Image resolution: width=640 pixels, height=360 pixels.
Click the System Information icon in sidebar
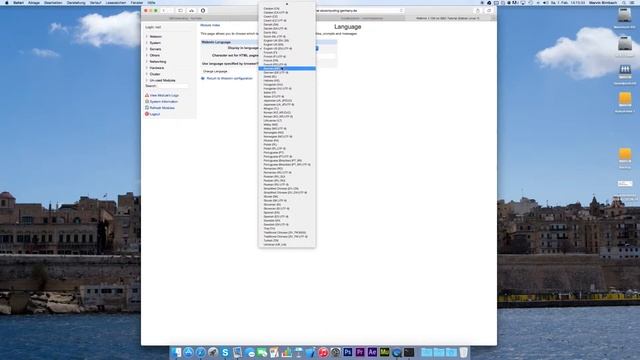(x=147, y=101)
